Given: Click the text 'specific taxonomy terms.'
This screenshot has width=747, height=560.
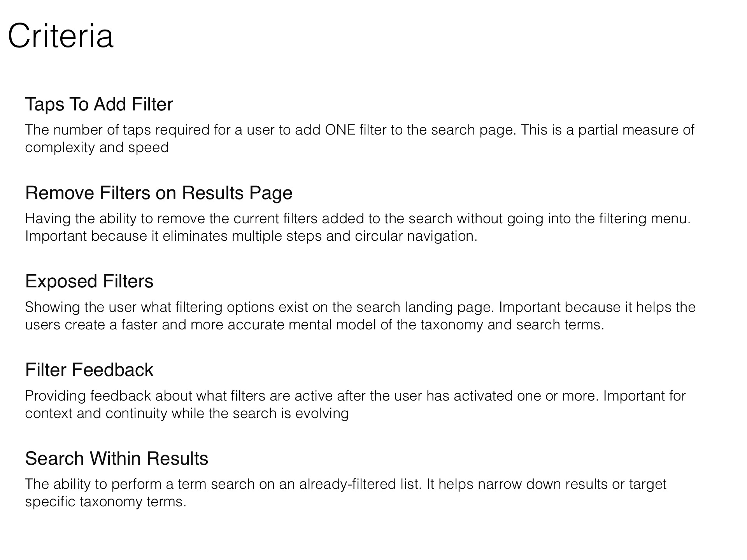Looking at the screenshot, I should click(x=106, y=502).
